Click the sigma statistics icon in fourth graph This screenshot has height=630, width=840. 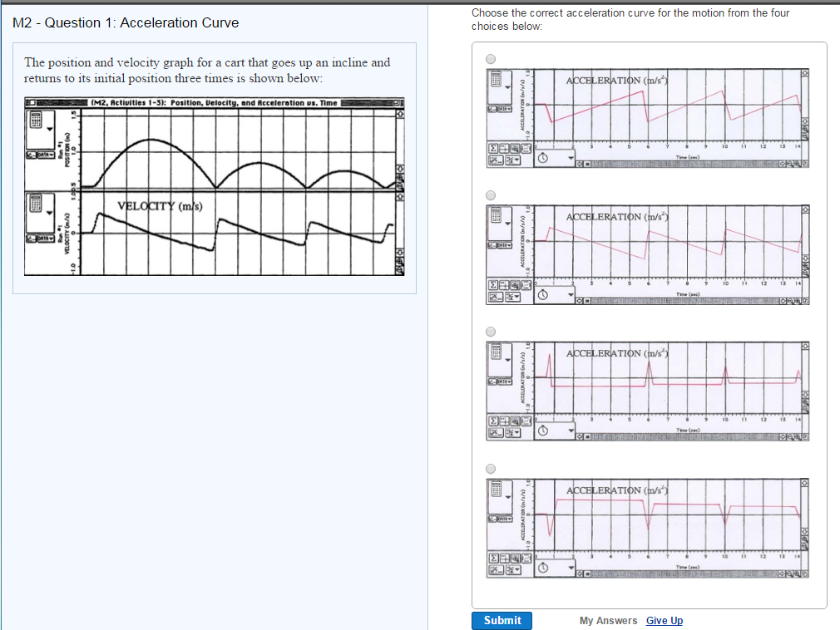pyautogui.click(x=493, y=559)
